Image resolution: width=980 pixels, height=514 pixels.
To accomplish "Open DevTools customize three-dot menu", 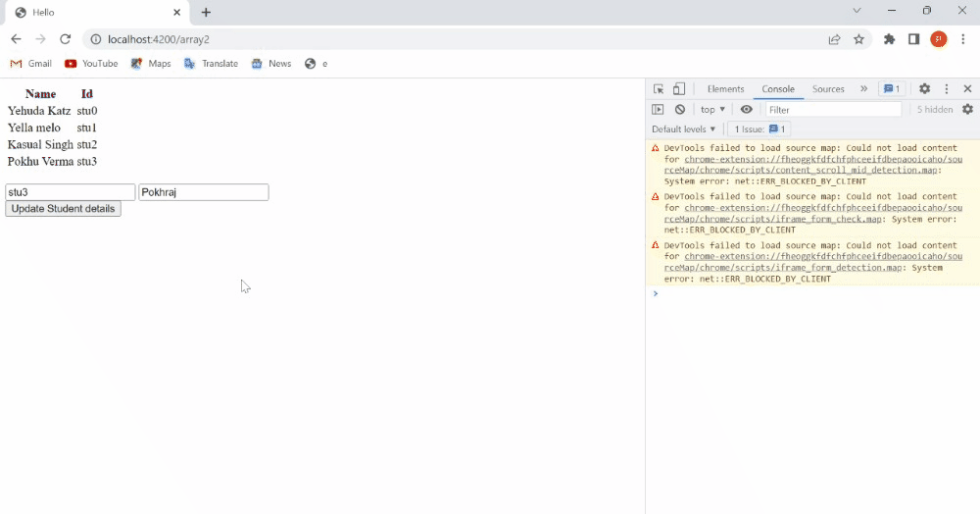I will pyautogui.click(x=947, y=89).
